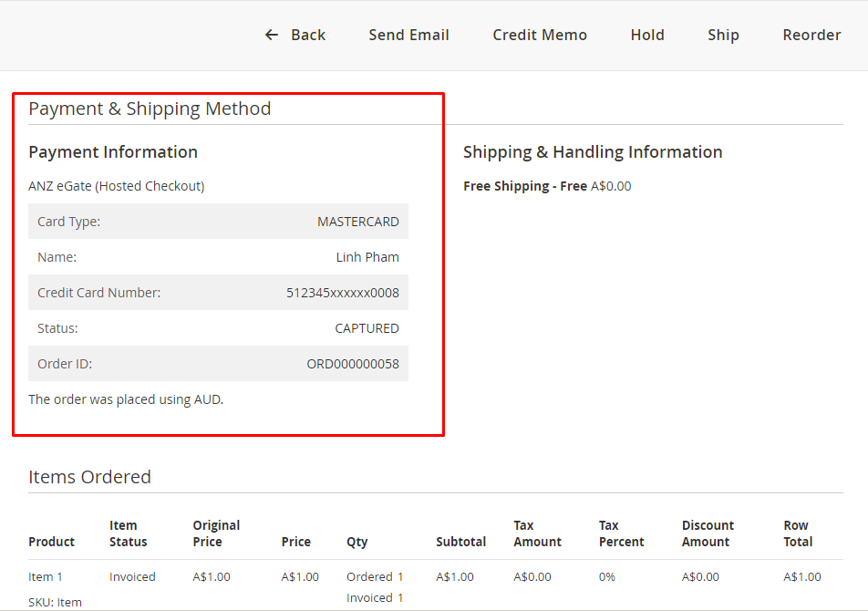Open the Credit Memo action
This screenshot has width=868, height=611.
coord(540,35)
